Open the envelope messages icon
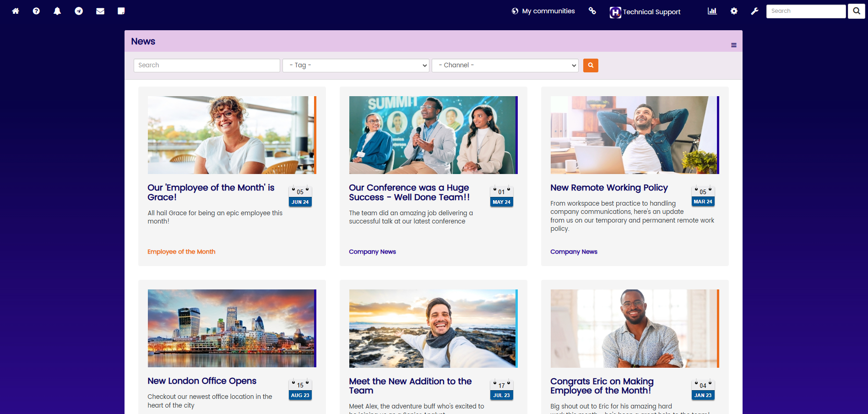 click(100, 11)
